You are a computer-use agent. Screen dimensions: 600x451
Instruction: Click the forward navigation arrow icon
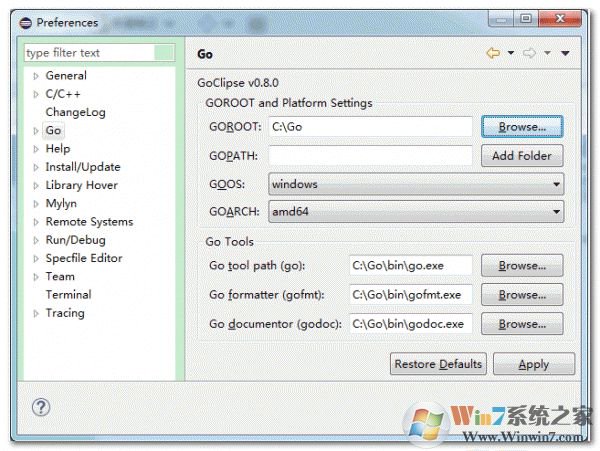tap(529, 52)
